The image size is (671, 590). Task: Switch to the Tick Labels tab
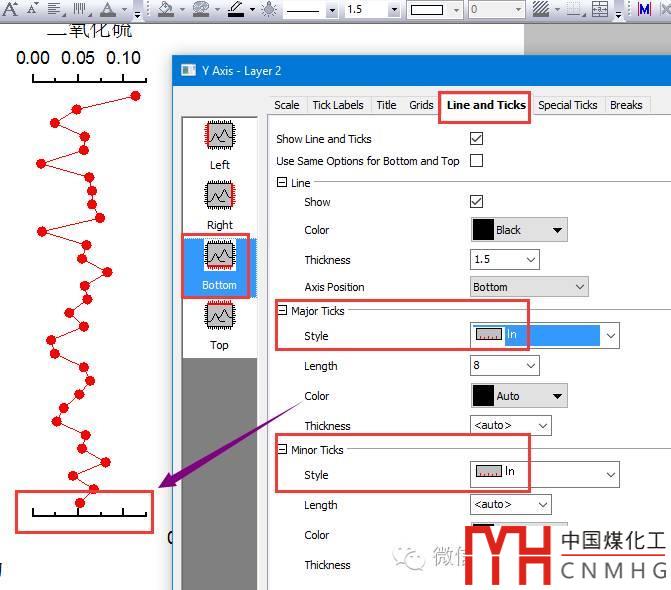(x=337, y=105)
